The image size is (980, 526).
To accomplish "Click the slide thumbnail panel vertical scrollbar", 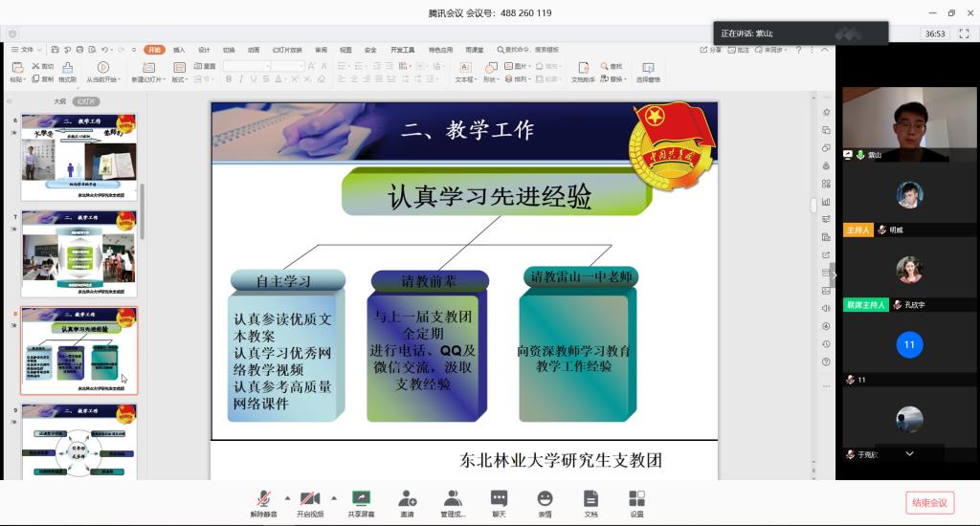I will click(143, 210).
